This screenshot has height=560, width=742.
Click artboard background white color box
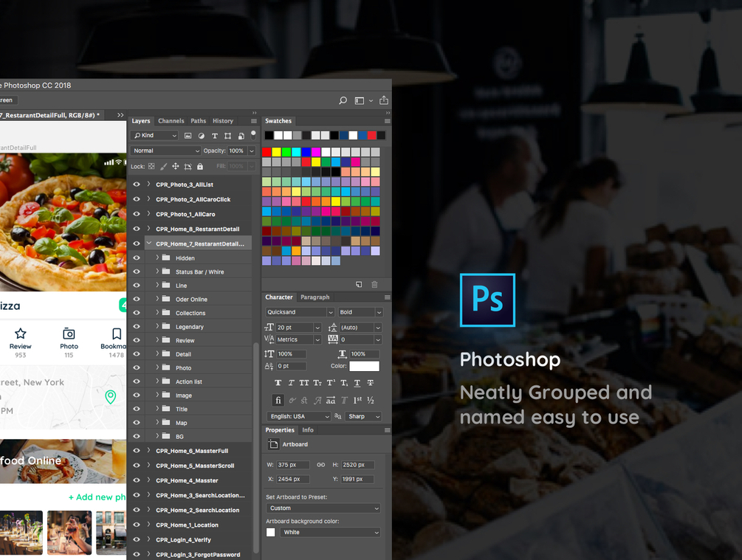pyautogui.click(x=271, y=532)
